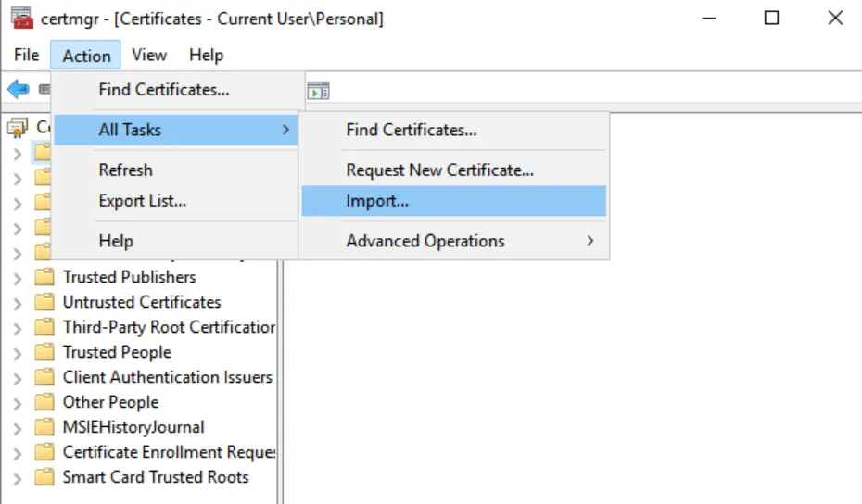This screenshot has width=862, height=504.
Task: Choose Import in the All Tasks submenu
Action: [454, 201]
